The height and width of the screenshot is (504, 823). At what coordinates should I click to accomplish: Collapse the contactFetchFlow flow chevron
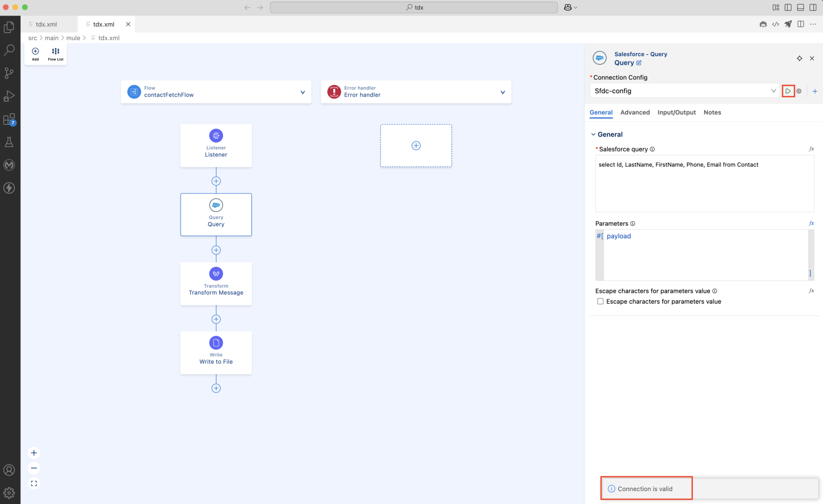(x=303, y=92)
